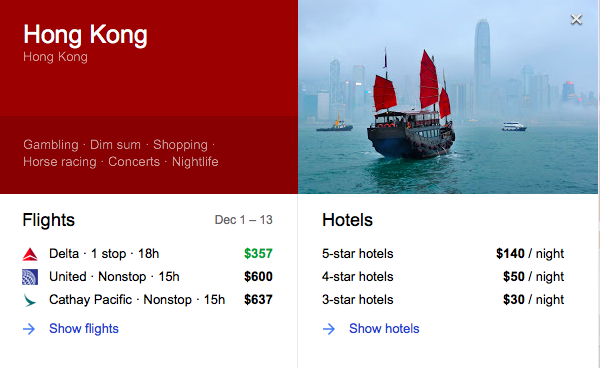The image size is (600, 368).
Task: Choose the 5-star hotels row
Action: 443,254
